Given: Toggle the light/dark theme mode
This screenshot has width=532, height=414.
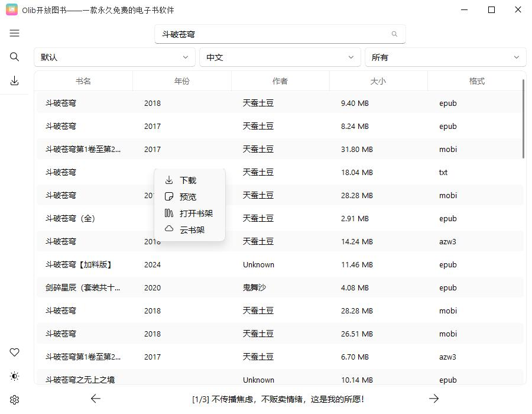Looking at the screenshot, I should coord(15,376).
